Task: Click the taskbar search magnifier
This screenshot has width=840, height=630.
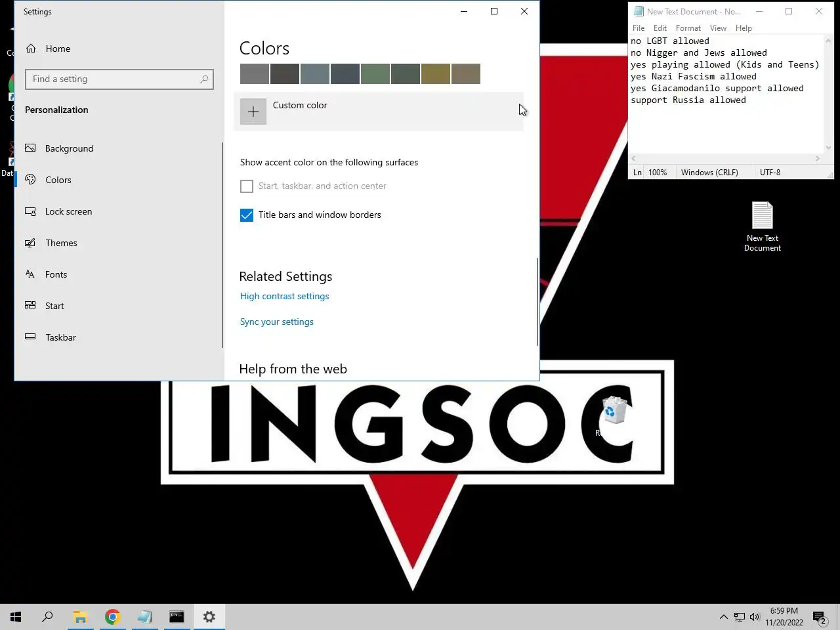Action: (x=47, y=617)
